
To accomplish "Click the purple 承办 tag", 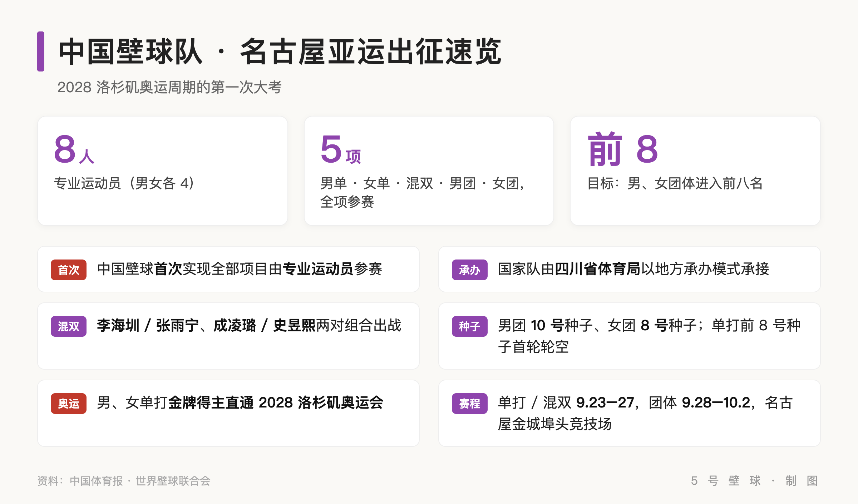I will [470, 270].
